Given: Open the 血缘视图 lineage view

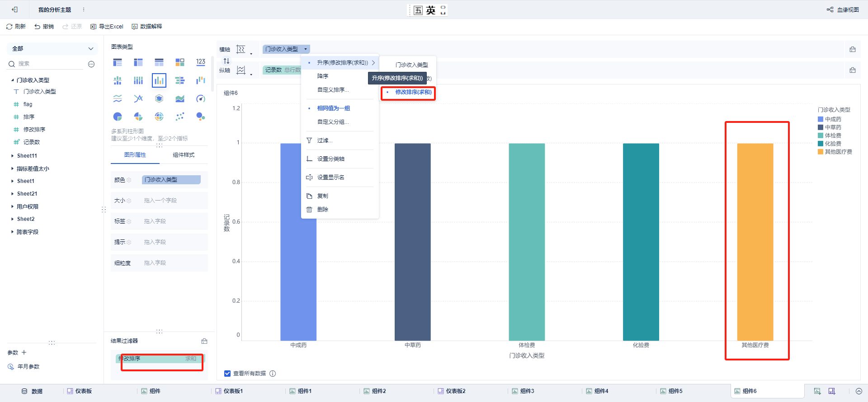Looking at the screenshot, I should (x=843, y=9).
